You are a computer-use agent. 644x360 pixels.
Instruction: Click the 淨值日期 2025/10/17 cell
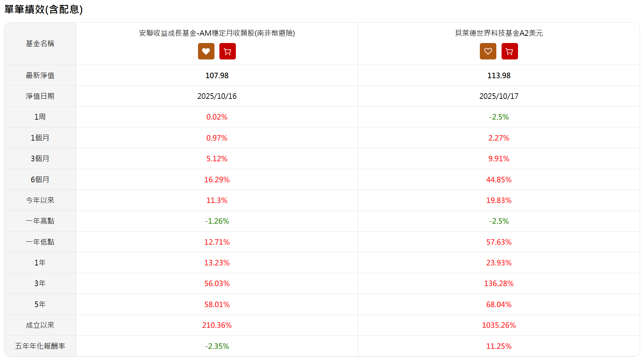pos(498,96)
